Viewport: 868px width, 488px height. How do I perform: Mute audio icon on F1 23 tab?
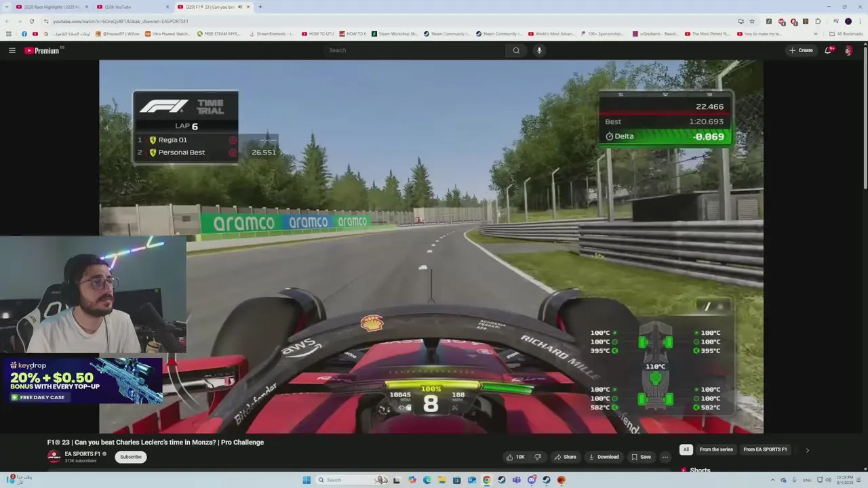pyautogui.click(x=240, y=7)
